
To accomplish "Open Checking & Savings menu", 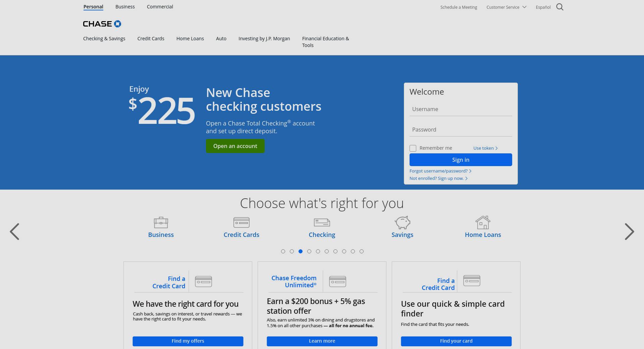I will (104, 39).
